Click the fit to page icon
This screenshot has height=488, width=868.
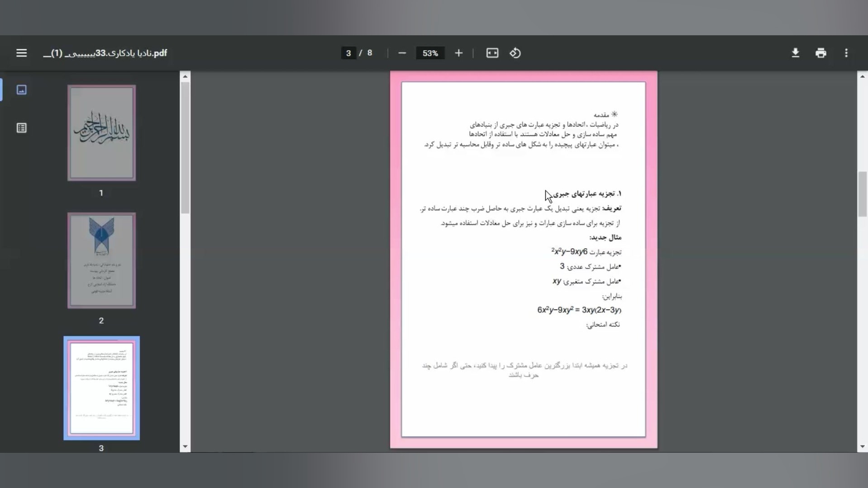(x=492, y=53)
